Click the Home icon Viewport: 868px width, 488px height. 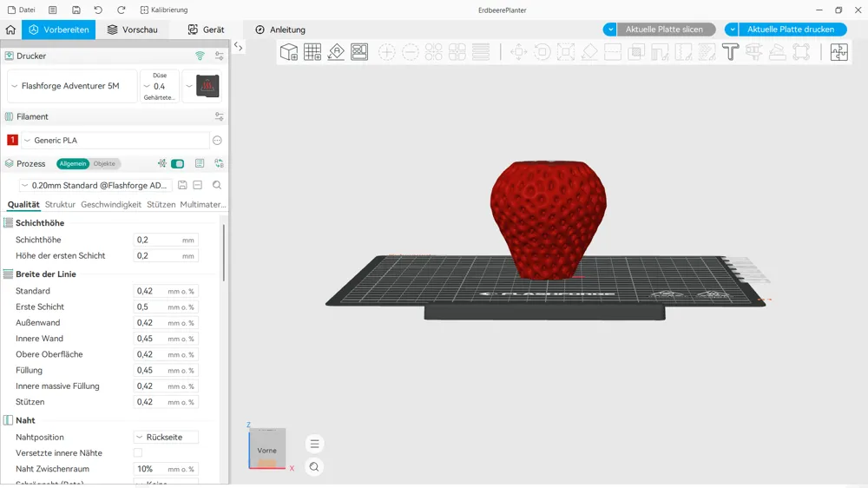10,30
